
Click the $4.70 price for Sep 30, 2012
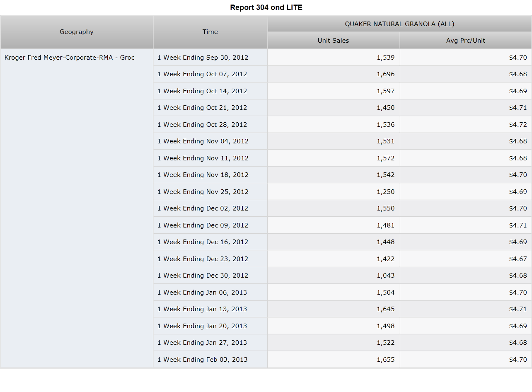[x=518, y=58]
